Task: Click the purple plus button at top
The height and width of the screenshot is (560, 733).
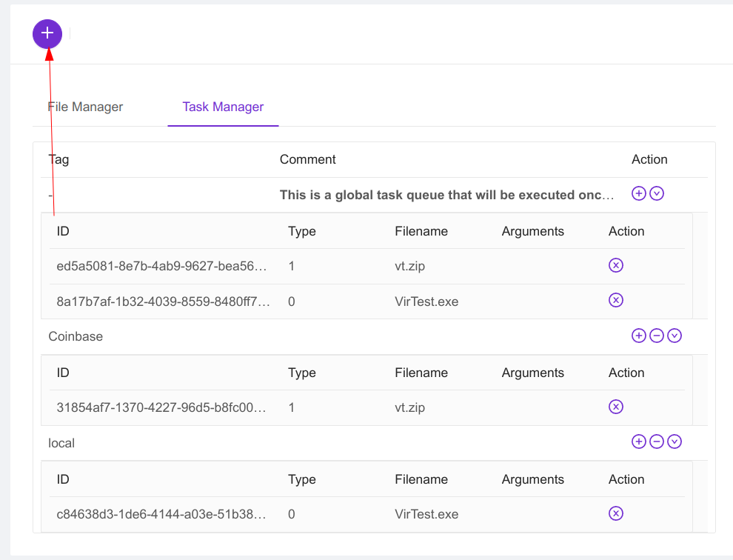Action: (x=47, y=33)
